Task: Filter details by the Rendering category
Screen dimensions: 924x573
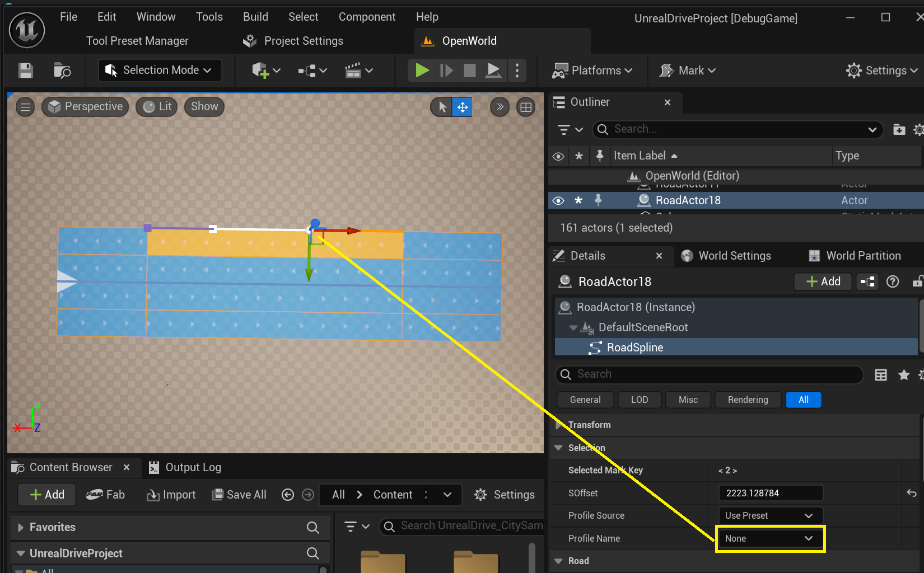Action: point(748,400)
